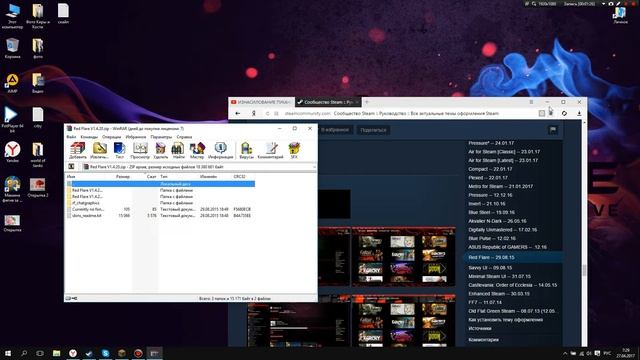Run the Test (Тест) archive tool
This screenshot has width=640, height=360.
(119, 150)
